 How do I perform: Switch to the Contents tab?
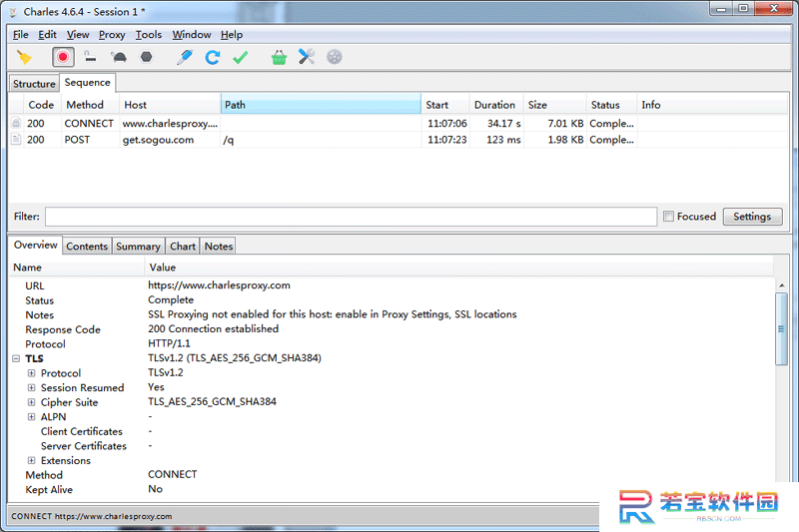coord(87,247)
